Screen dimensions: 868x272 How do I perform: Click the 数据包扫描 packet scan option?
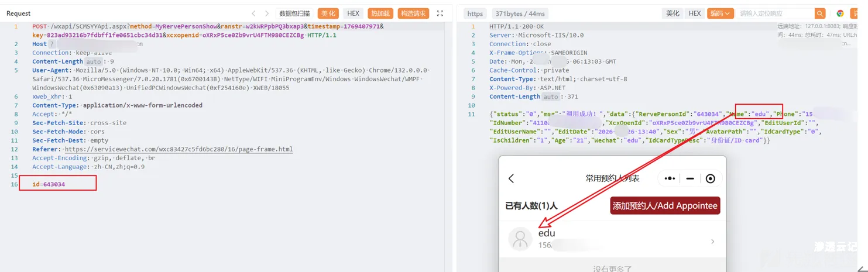click(x=294, y=13)
